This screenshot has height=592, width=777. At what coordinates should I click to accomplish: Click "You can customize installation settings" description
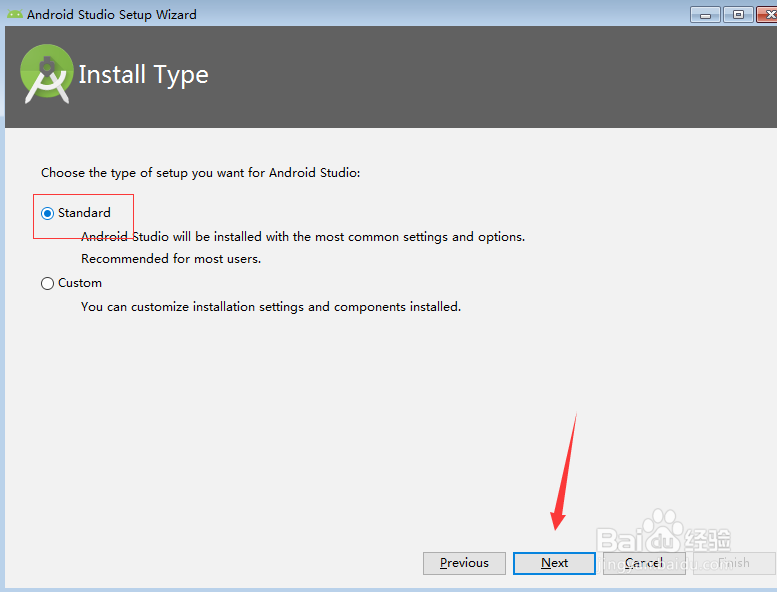271,307
